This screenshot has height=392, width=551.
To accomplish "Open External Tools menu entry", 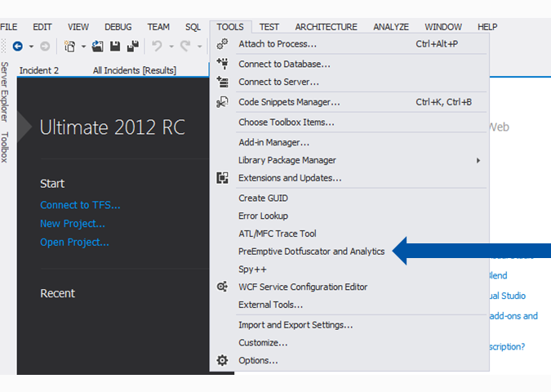I will coord(349,305).
